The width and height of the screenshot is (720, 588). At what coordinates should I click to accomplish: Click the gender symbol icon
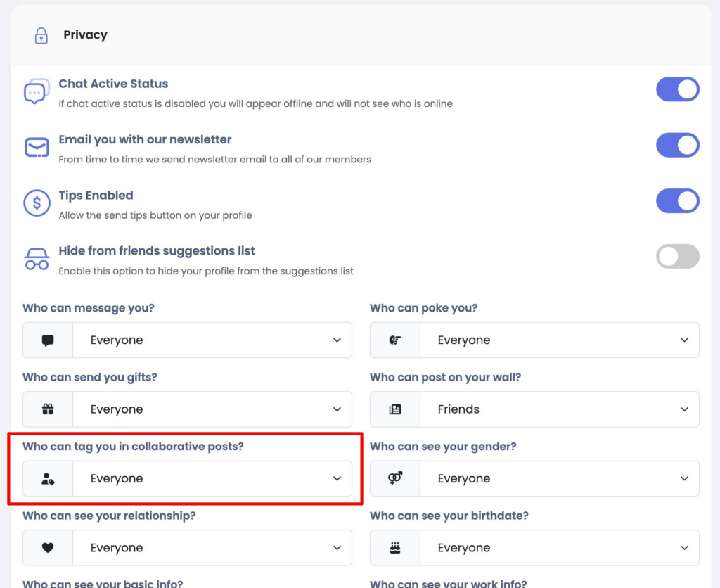[395, 478]
